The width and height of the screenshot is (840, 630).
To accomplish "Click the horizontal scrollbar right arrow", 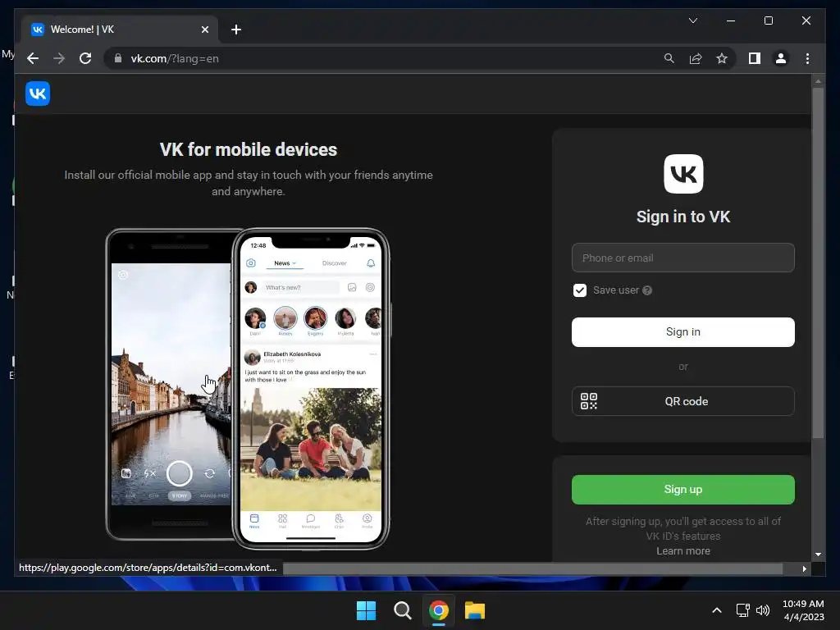I will (x=804, y=569).
